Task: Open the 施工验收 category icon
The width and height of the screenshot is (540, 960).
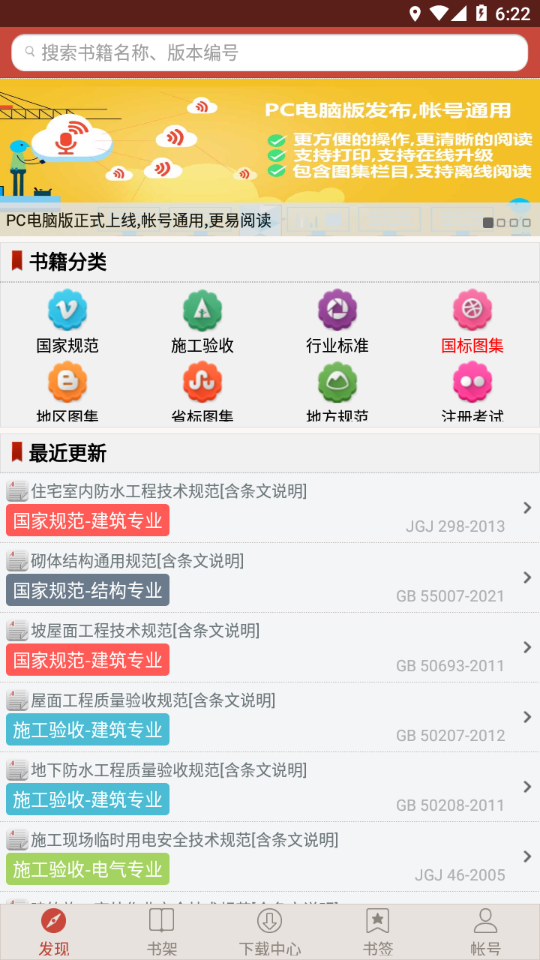Action: [202, 310]
